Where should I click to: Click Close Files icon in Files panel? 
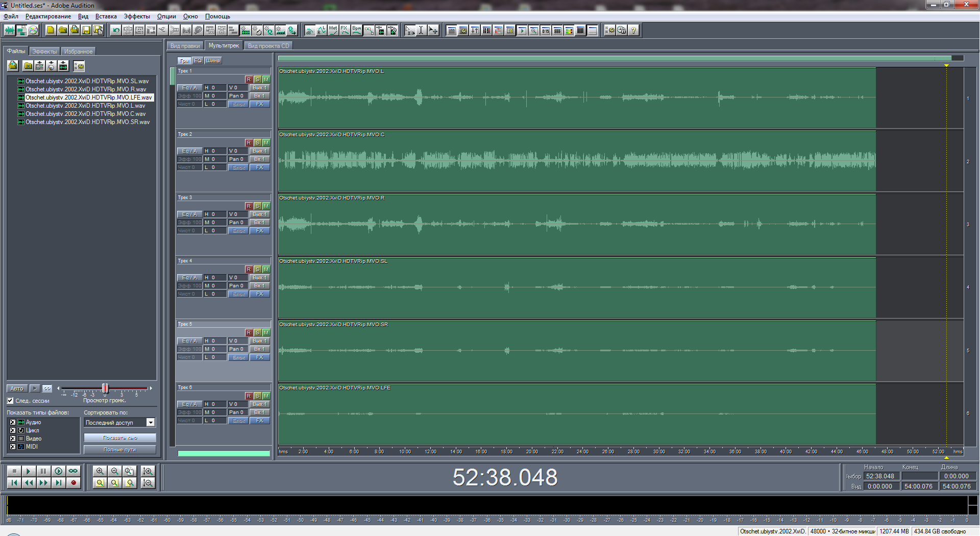[28, 66]
